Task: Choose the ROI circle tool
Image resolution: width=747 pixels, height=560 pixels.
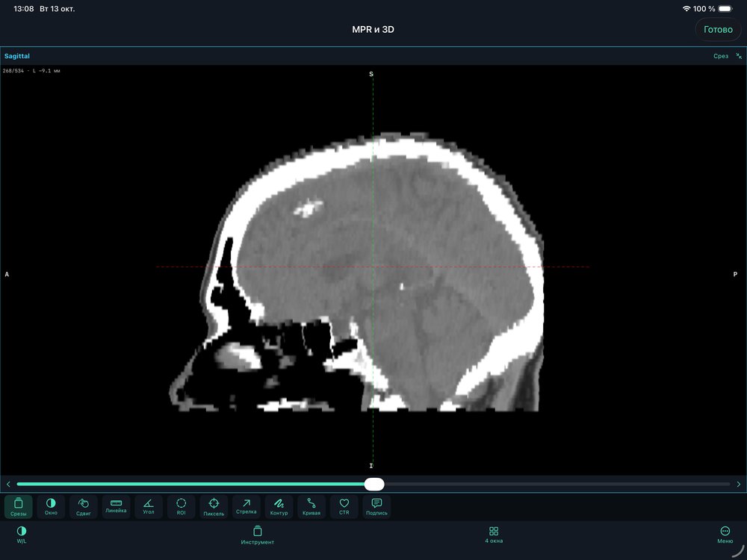Action: 181,507
